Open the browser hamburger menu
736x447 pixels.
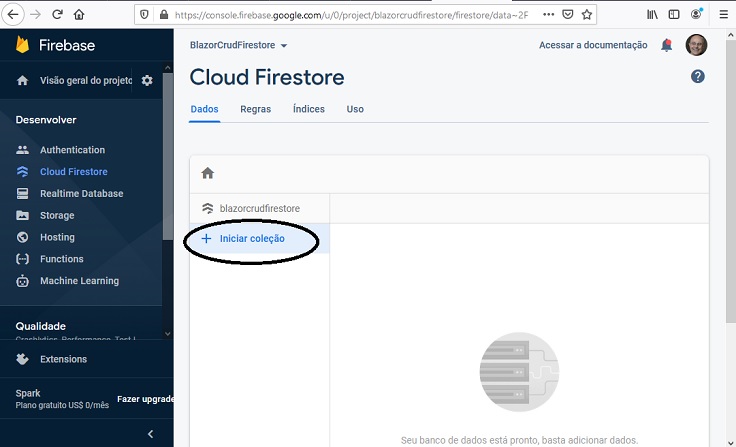pyautogui.click(x=723, y=15)
